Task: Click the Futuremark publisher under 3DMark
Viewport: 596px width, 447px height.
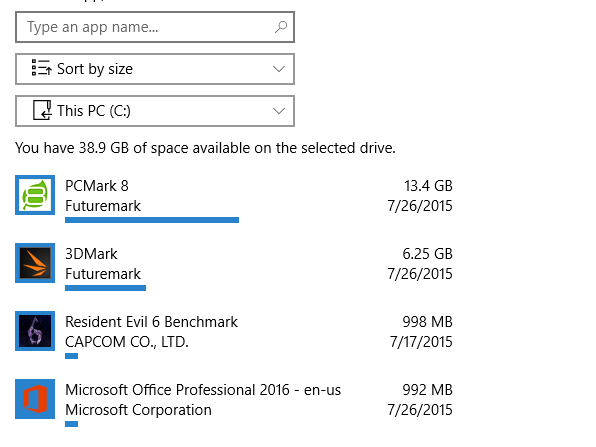Action: (103, 274)
